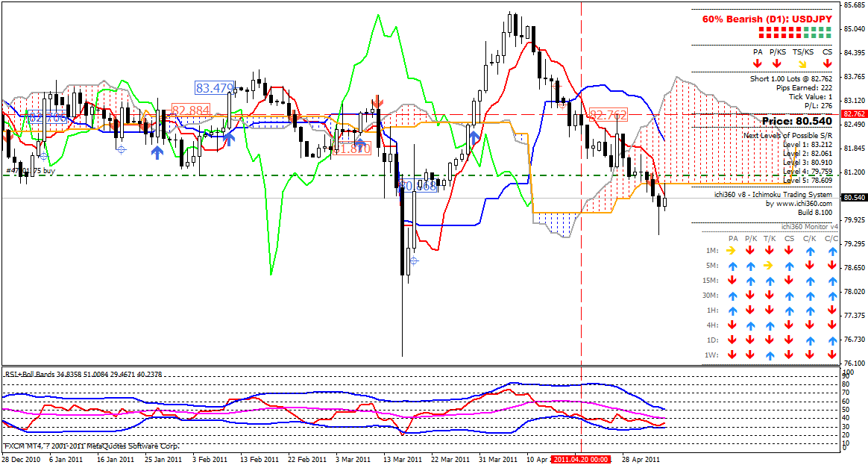Click the blue buy arrow below 83.479 label
This screenshot has width=868, height=465.
(227, 139)
